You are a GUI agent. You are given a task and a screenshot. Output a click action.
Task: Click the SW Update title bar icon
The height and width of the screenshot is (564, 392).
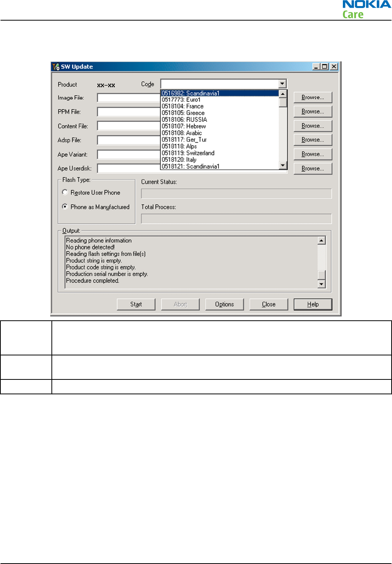56,66
